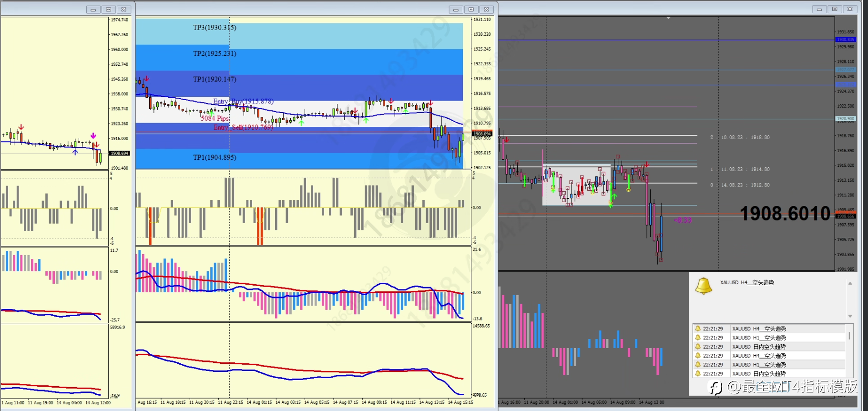Image resolution: width=868 pixels, height=411 pixels.
Task: Select Entry_Sell(1910.769) label
Action: pos(243,127)
